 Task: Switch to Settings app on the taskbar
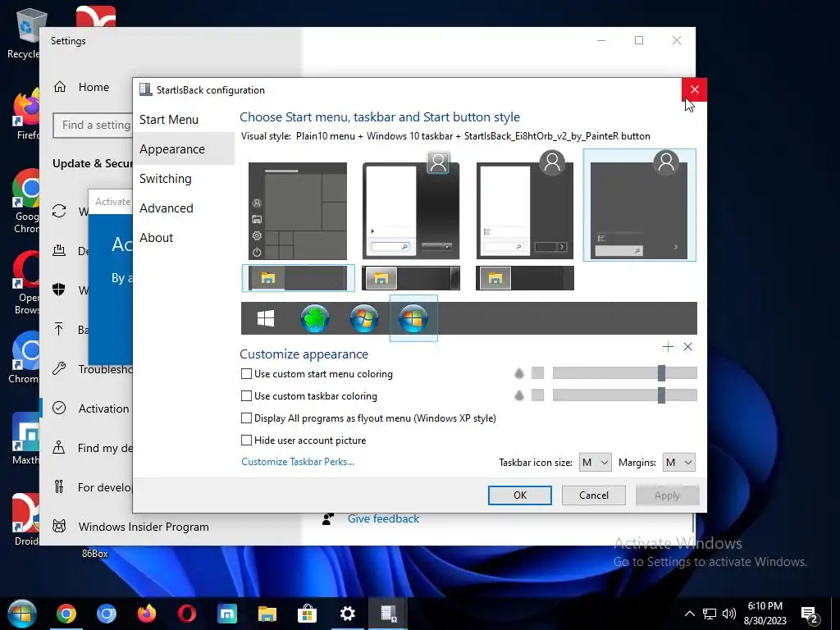[347, 614]
